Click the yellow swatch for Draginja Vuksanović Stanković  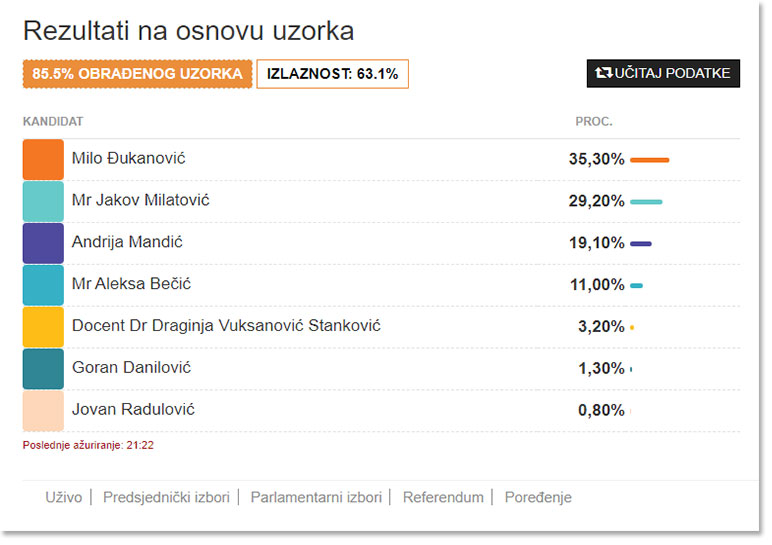(43, 327)
